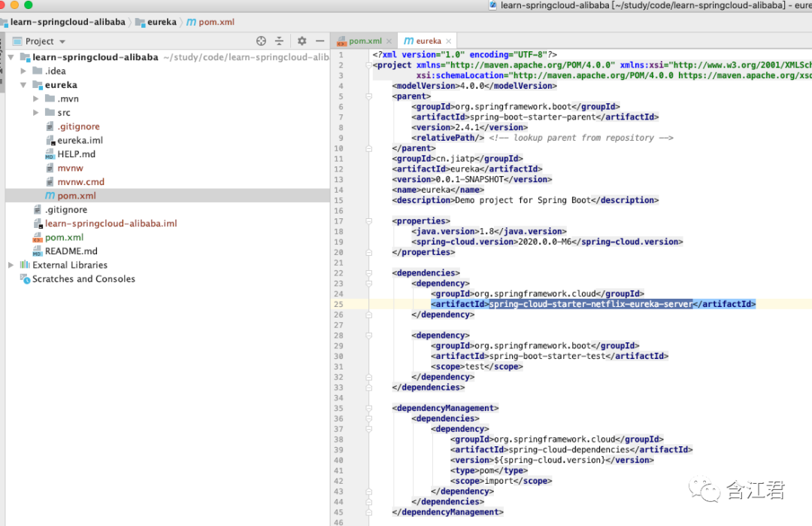The height and width of the screenshot is (526, 812).
Task: Open Project panel settings gear
Action: click(x=302, y=41)
